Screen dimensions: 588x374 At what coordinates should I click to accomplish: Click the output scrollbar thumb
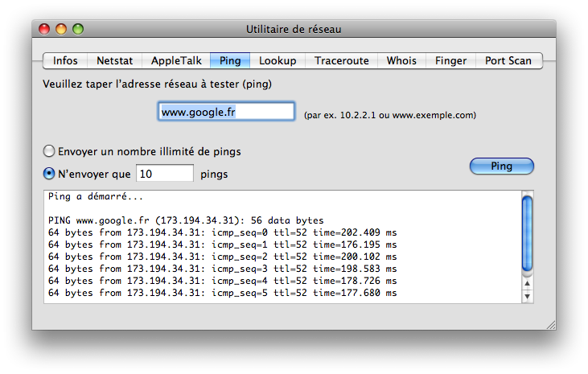pyautogui.click(x=527, y=232)
